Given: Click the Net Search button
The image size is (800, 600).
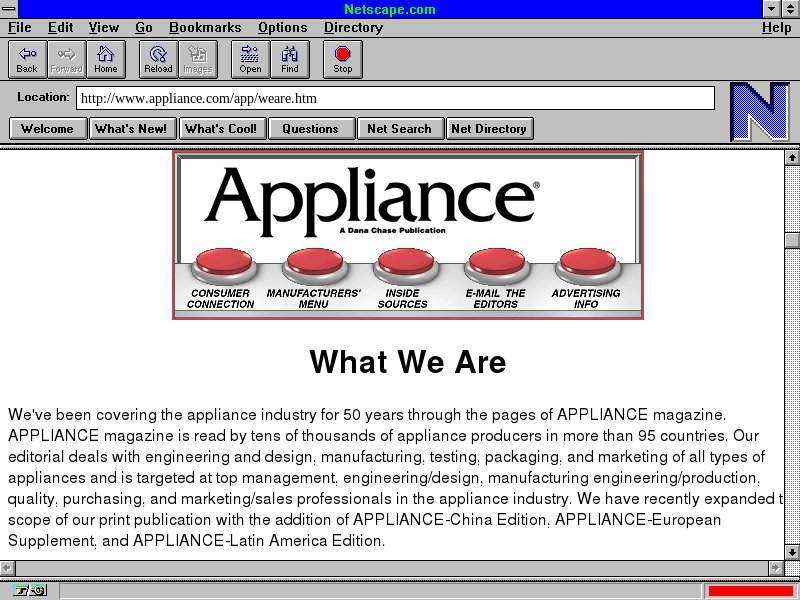Looking at the screenshot, I should [399, 129].
